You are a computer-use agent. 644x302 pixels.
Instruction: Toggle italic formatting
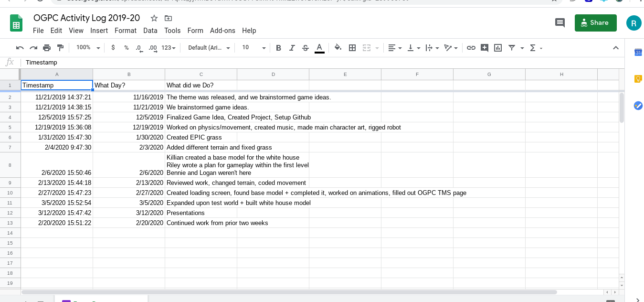pyautogui.click(x=292, y=48)
